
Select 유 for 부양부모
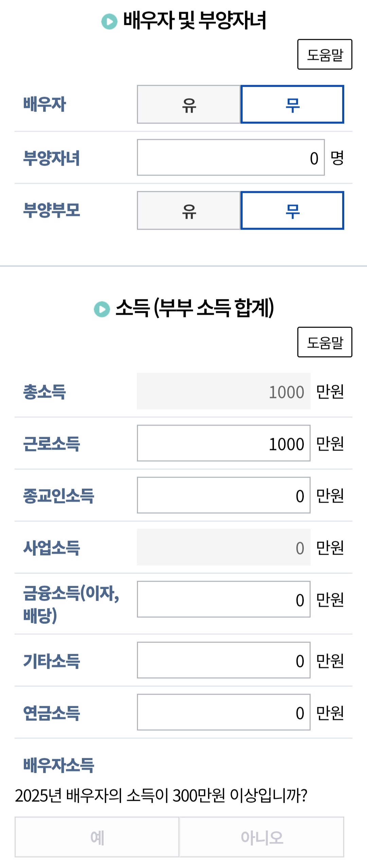tap(189, 211)
